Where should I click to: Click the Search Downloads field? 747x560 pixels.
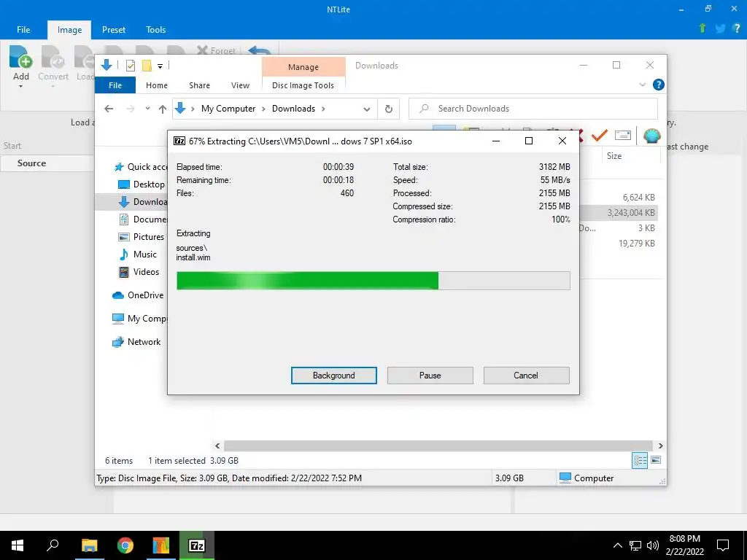click(533, 109)
